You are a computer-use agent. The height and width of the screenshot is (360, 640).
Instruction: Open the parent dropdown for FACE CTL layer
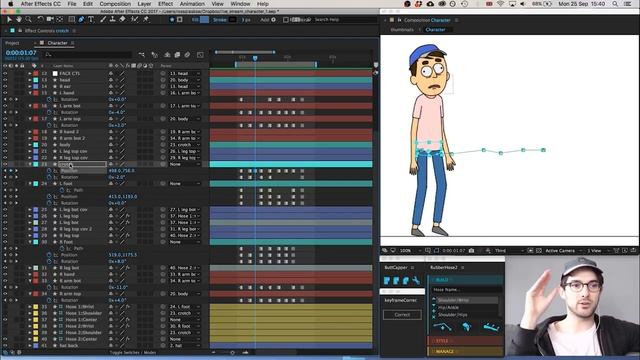pos(185,73)
